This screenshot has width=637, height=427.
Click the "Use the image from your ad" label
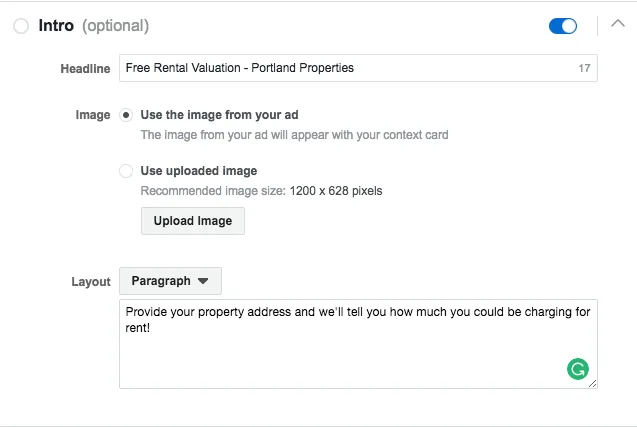point(219,115)
